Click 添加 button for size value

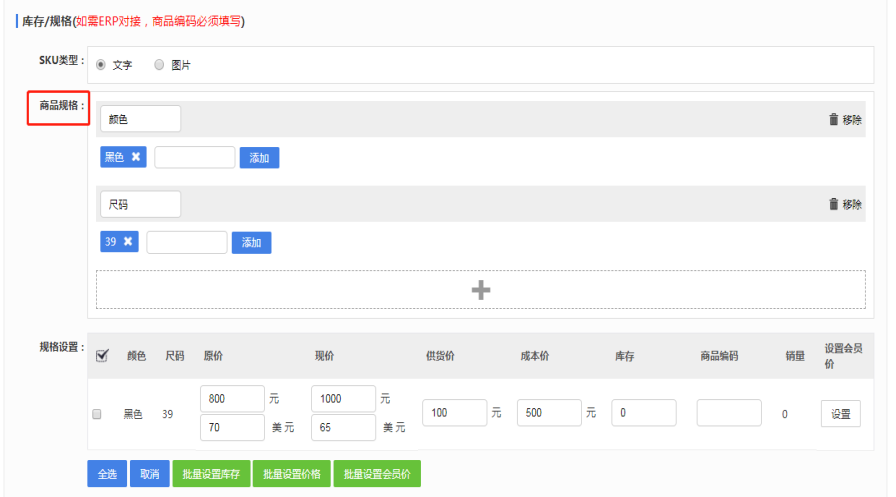pos(251,243)
